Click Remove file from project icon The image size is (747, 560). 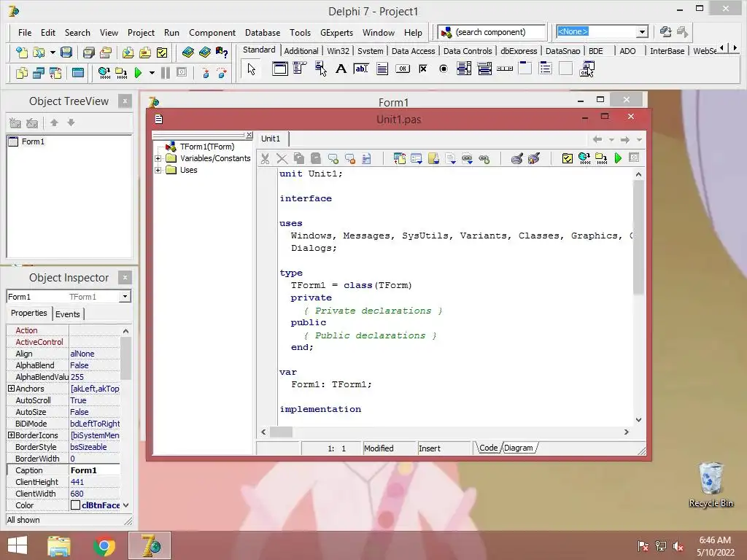[145, 52]
